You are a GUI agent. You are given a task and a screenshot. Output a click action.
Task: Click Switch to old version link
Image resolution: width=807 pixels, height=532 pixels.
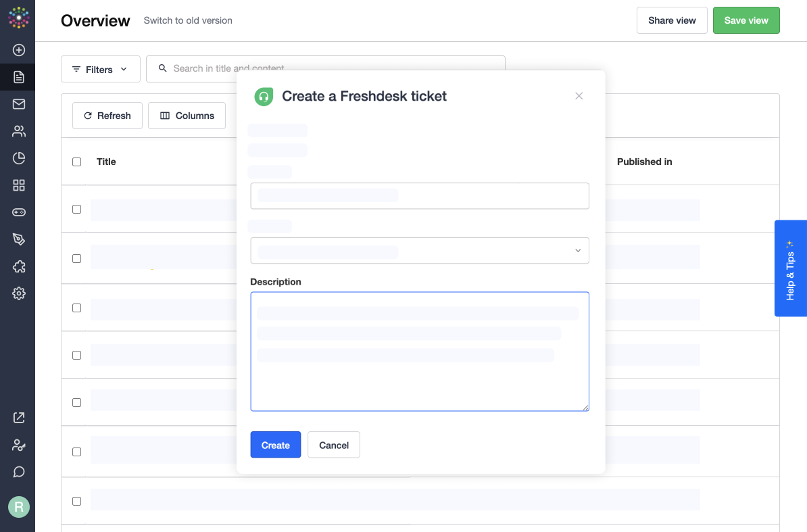(188, 20)
